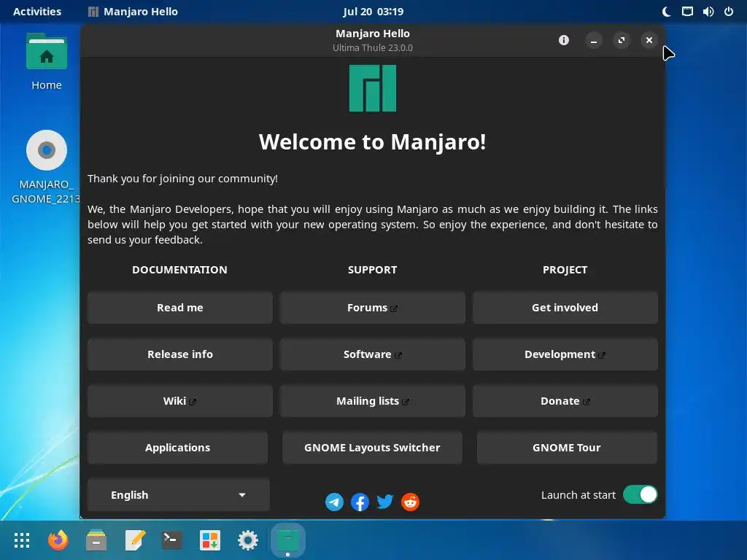747x560 pixels.
Task: Open the MANJARO_GNOME disc icon on desktop
Action: pos(47,167)
